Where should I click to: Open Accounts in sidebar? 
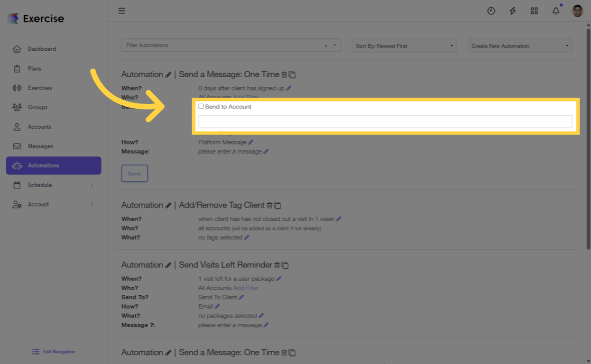[54, 127]
